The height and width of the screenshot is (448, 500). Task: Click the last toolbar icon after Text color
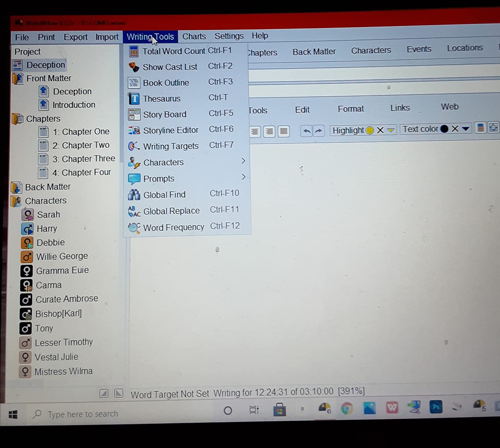click(x=493, y=127)
